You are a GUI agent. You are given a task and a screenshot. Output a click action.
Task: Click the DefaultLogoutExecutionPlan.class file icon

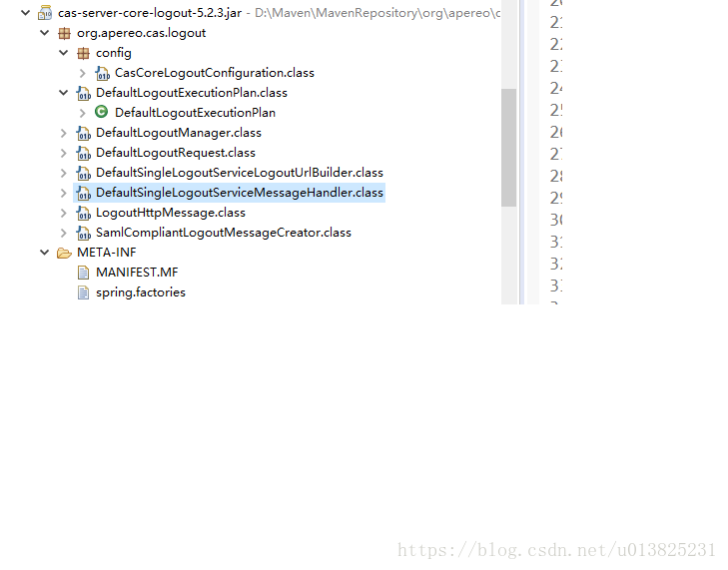[x=84, y=93]
